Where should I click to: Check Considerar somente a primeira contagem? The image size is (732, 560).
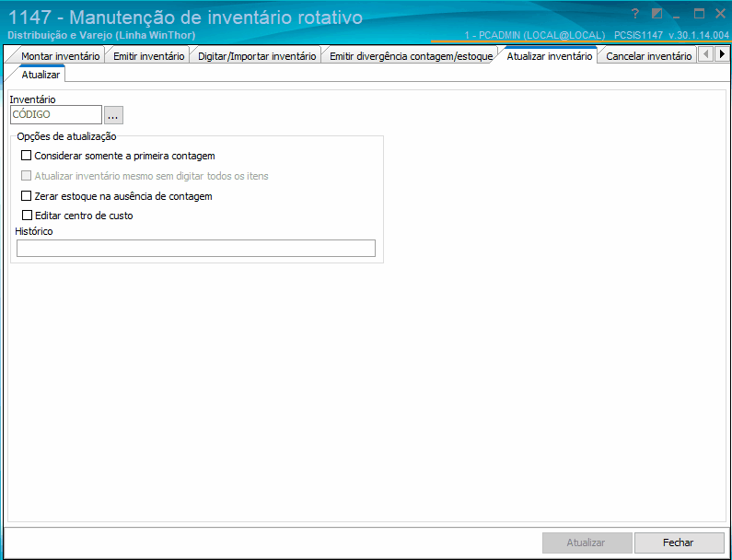(x=27, y=156)
